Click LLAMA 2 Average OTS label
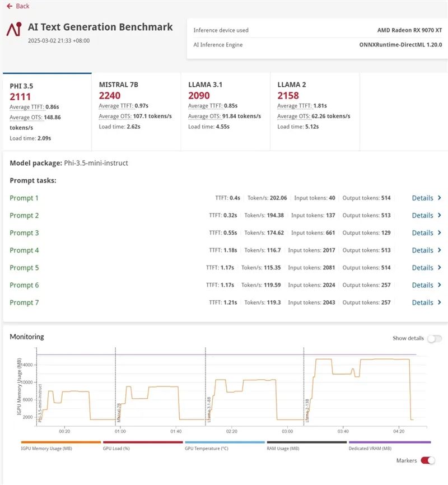This screenshot has height=485, width=448. tap(293, 116)
